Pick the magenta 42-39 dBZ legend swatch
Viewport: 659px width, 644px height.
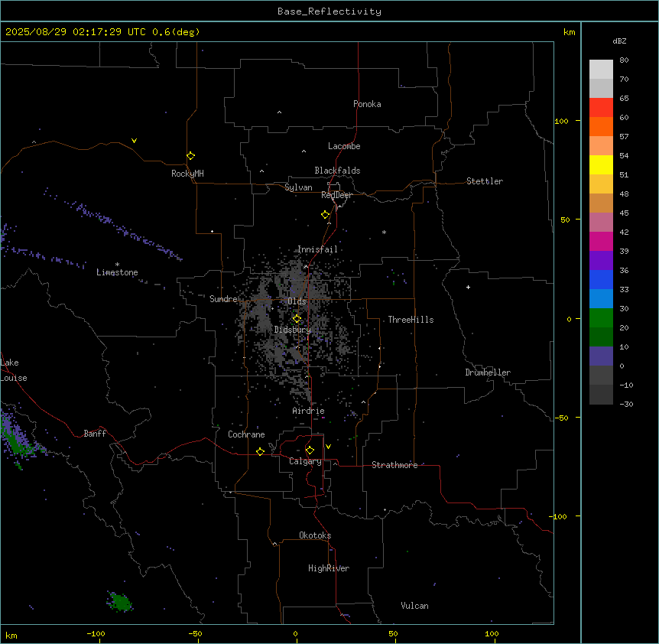[x=601, y=241]
